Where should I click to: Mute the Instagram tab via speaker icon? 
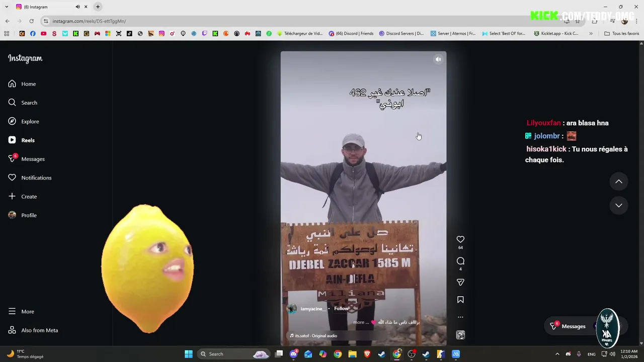click(77, 7)
